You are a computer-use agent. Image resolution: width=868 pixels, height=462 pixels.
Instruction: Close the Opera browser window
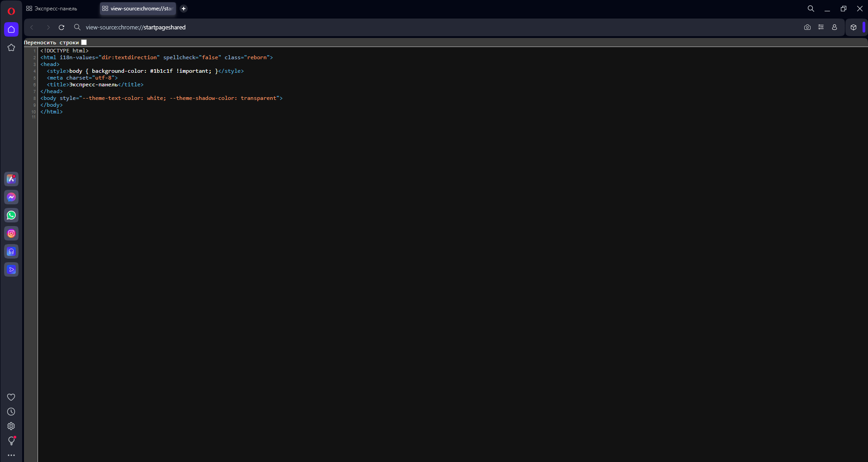[x=860, y=9]
